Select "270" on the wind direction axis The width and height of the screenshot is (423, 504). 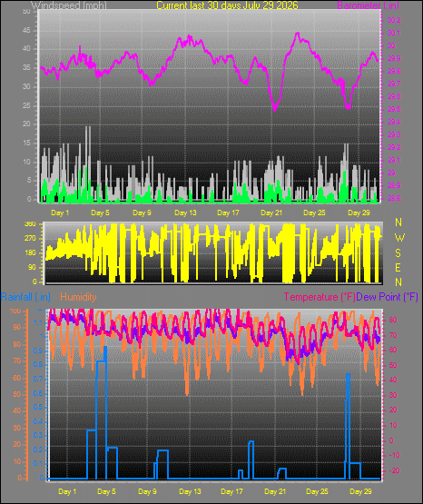(30, 239)
